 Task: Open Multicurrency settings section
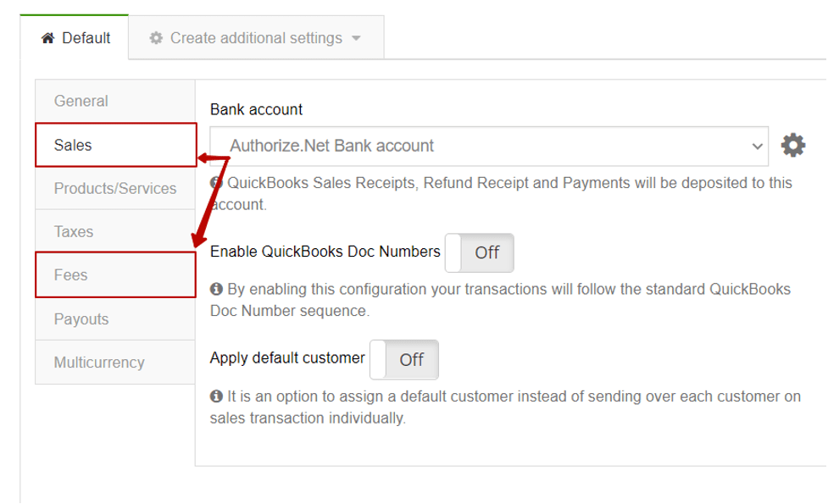[x=115, y=363]
